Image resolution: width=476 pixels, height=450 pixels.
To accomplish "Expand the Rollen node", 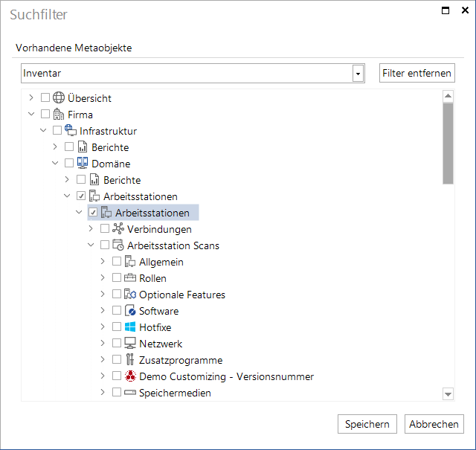I will 103,277.
